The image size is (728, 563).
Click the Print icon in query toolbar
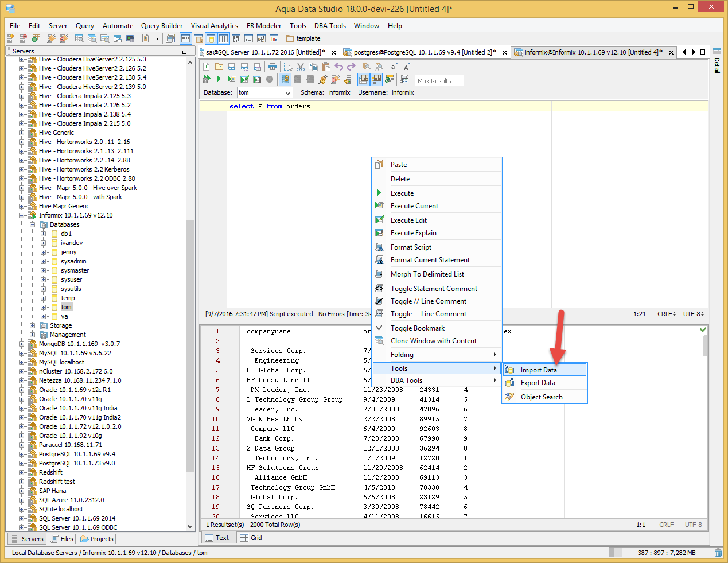pyautogui.click(x=272, y=67)
